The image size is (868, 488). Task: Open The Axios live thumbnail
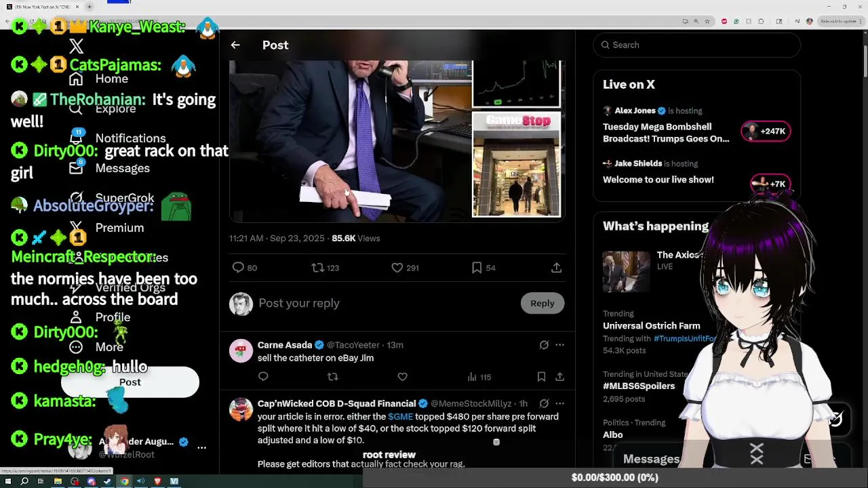[x=626, y=271]
